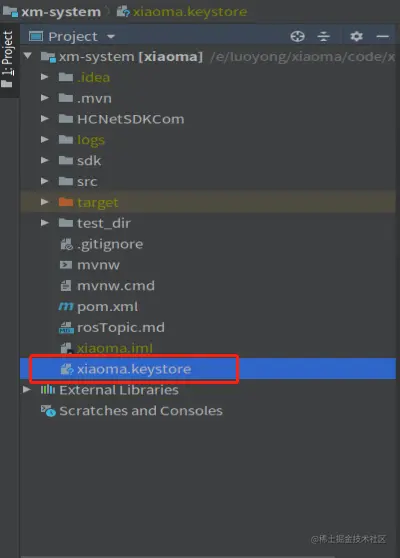The width and height of the screenshot is (400, 558).
Task: Select the sdk folder name
Action: click(x=89, y=160)
